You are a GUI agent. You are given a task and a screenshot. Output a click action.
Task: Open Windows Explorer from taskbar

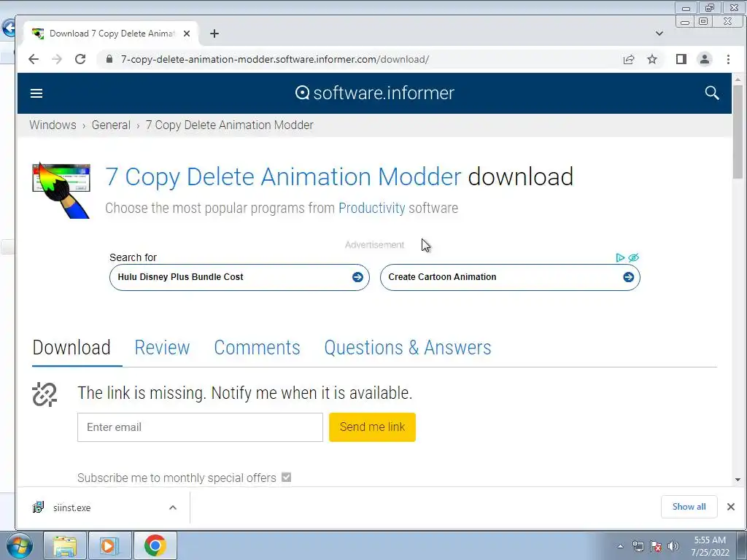click(x=65, y=545)
